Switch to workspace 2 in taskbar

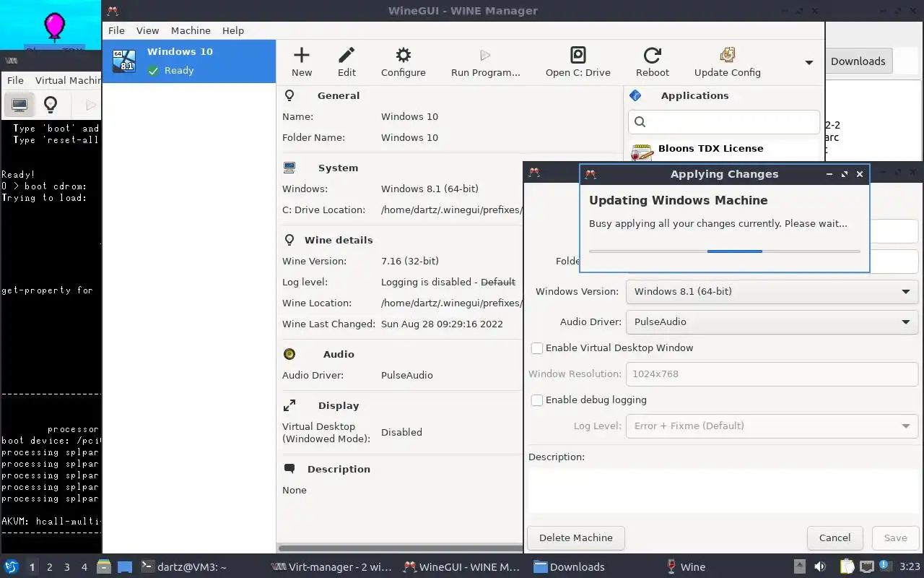click(x=49, y=567)
